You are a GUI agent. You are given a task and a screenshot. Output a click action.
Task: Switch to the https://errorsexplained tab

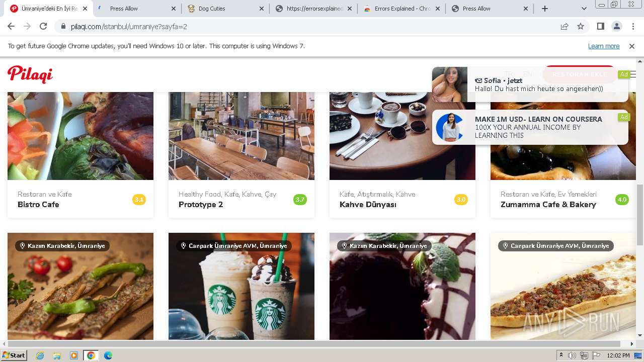coord(314,9)
